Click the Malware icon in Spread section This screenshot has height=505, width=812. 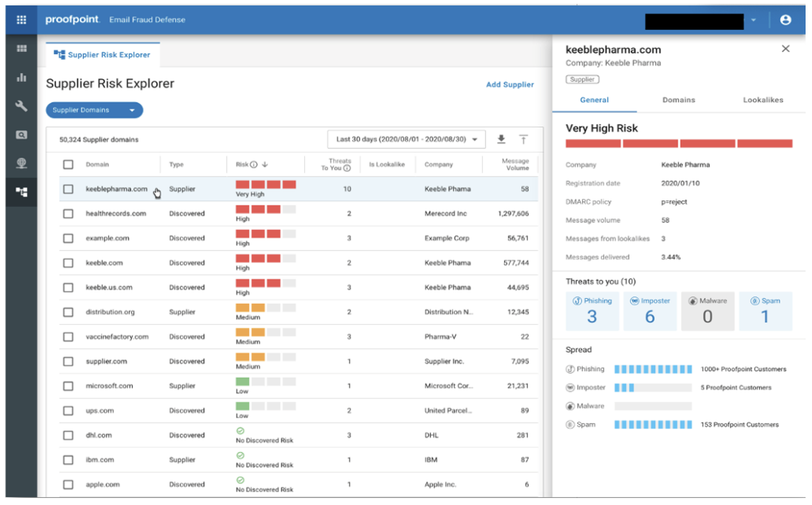tap(570, 406)
